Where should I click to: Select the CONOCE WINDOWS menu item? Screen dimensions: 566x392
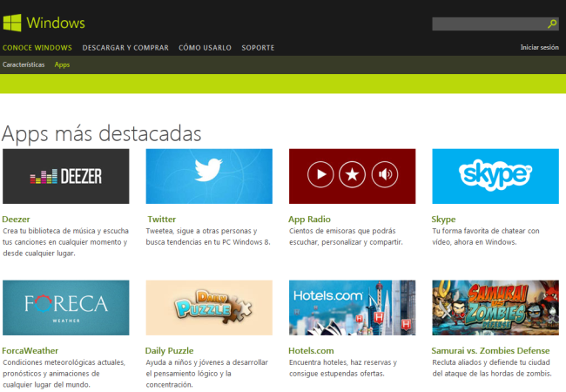37,48
